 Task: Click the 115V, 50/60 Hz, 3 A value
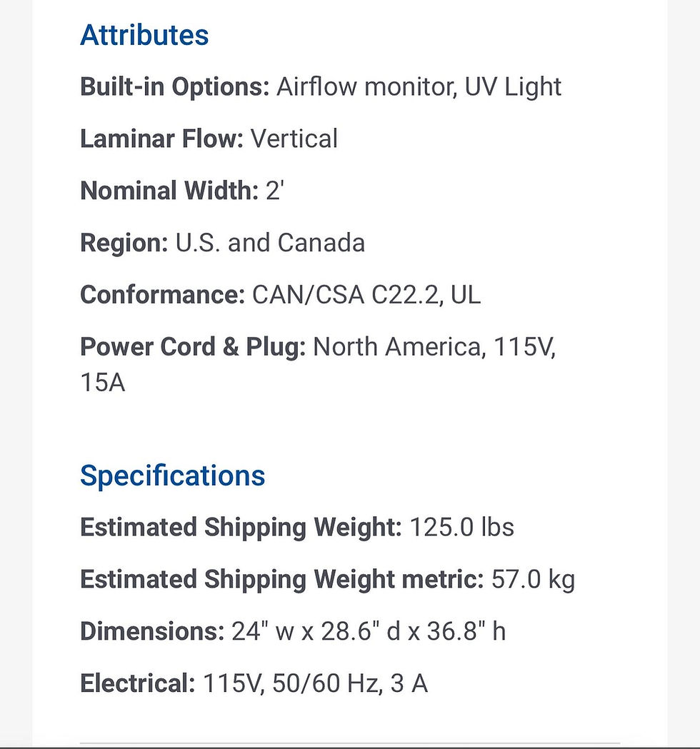click(x=315, y=683)
